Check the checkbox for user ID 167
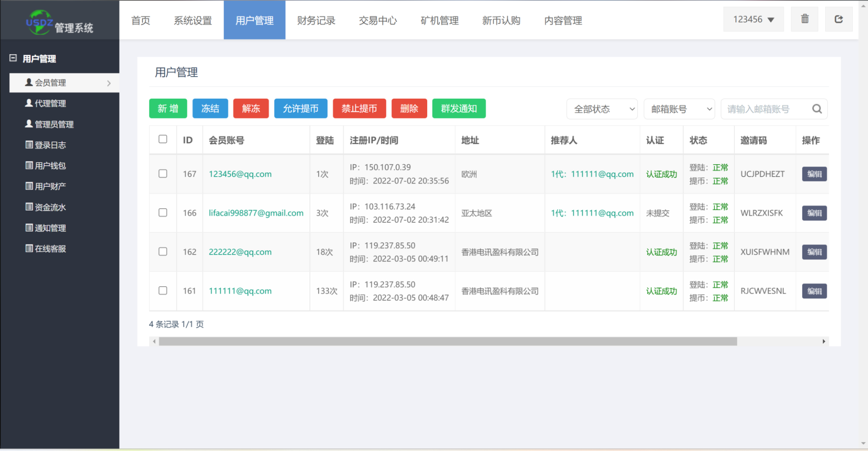Image resolution: width=868 pixels, height=451 pixels. point(163,174)
